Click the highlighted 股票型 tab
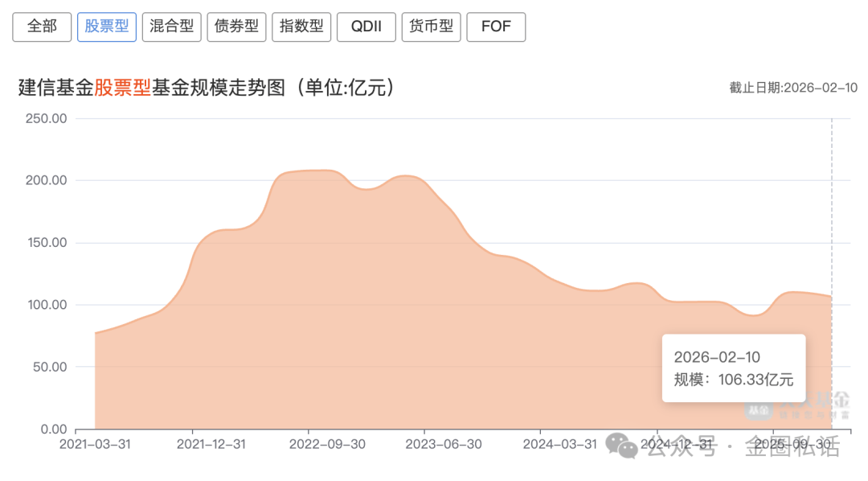This screenshot has height=481, width=868. (107, 27)
